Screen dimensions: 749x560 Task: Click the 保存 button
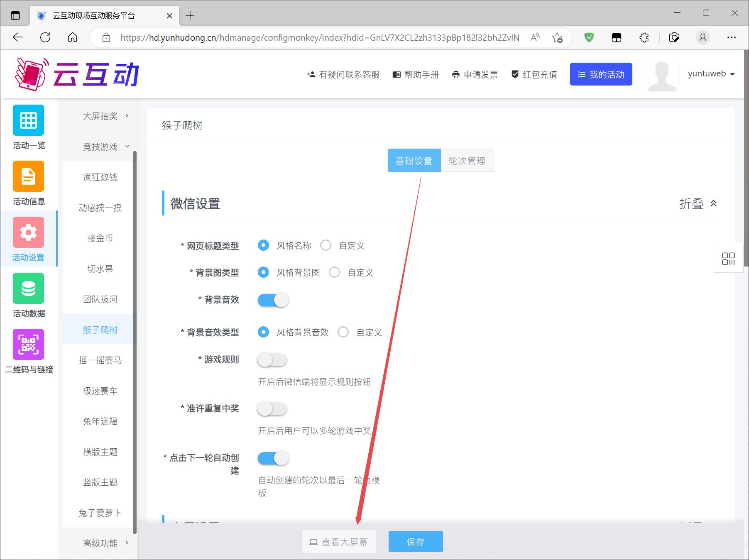(416, 541)
